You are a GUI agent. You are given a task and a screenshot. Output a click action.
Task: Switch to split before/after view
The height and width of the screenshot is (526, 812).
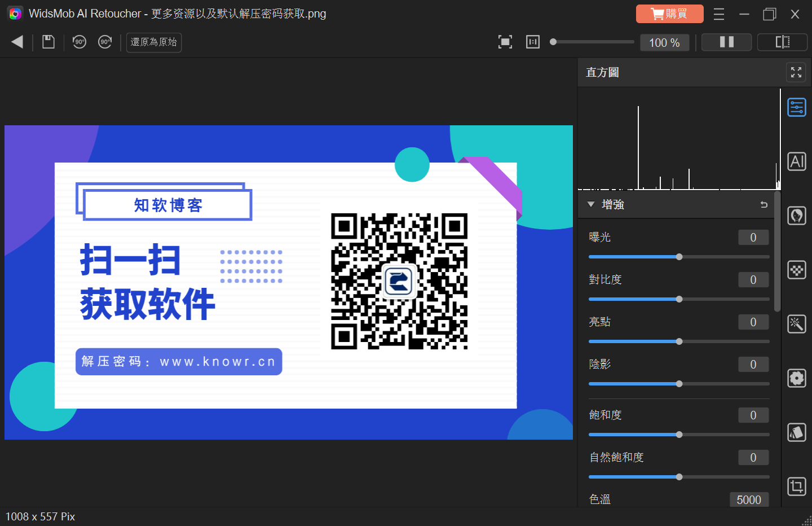click(x=783, y=42)
